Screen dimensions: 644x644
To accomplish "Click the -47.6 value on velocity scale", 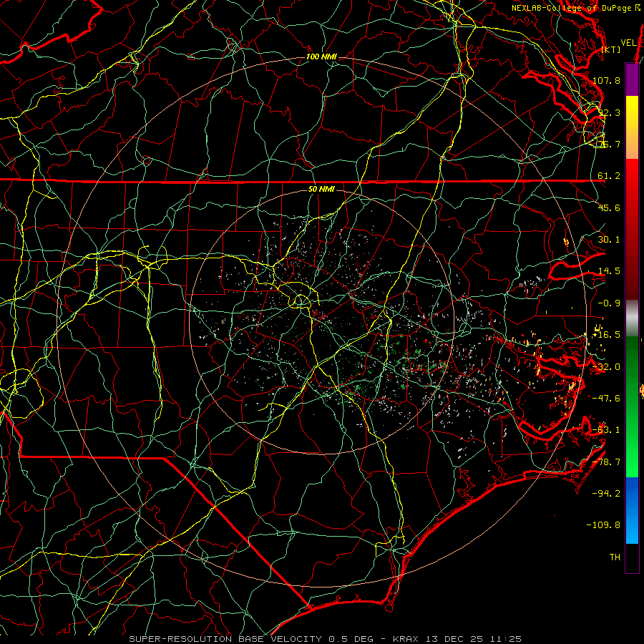I will click(x=606, y=399).
